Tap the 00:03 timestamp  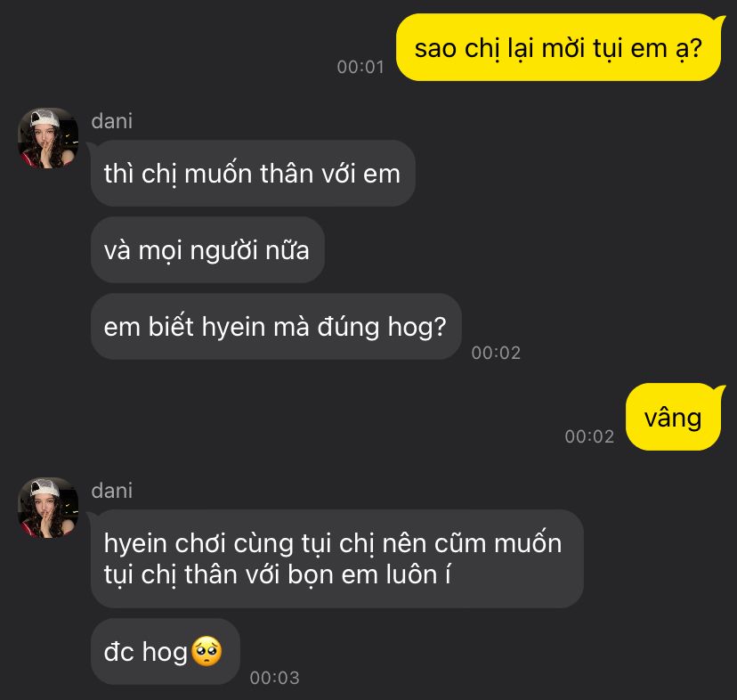point(274,678)
